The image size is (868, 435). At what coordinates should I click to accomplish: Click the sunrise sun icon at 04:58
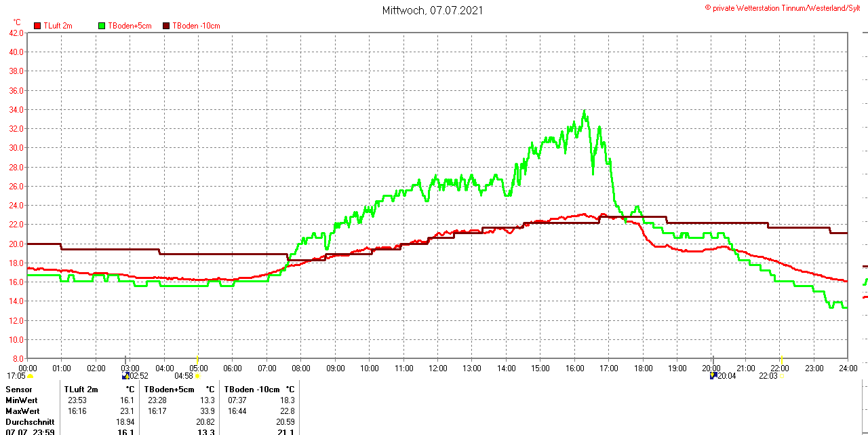point(197,376)
